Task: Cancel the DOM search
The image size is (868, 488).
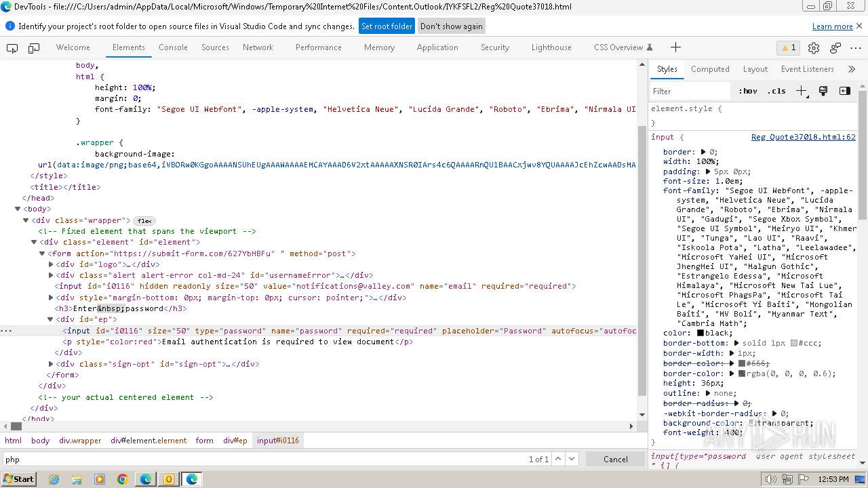Action: 616,459
